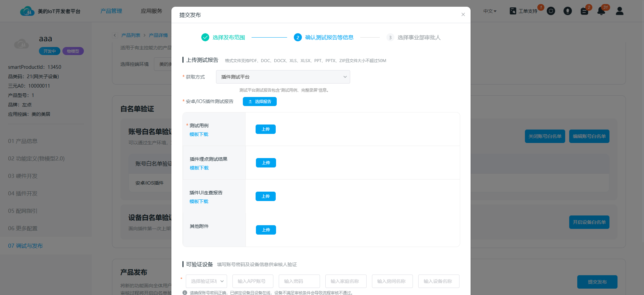
Task: Click the upload arrow icon in header
Action: [568, 11]
